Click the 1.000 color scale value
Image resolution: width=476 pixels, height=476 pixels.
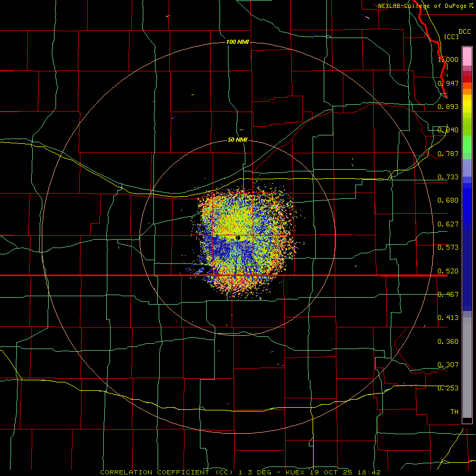coord(448,59)
